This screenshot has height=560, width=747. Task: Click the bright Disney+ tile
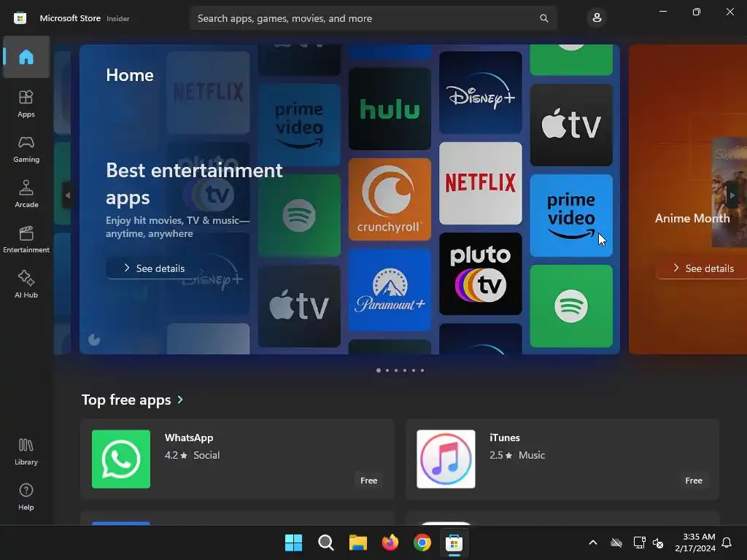480,93
